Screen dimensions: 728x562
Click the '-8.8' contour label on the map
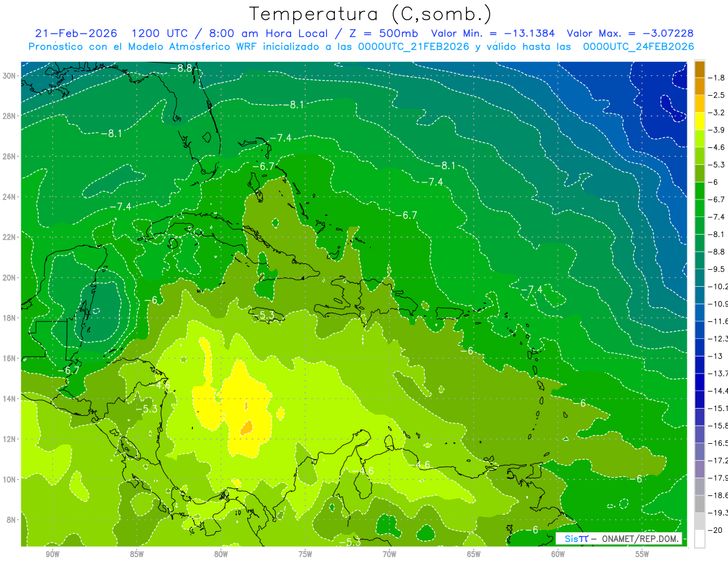point(181,69)
